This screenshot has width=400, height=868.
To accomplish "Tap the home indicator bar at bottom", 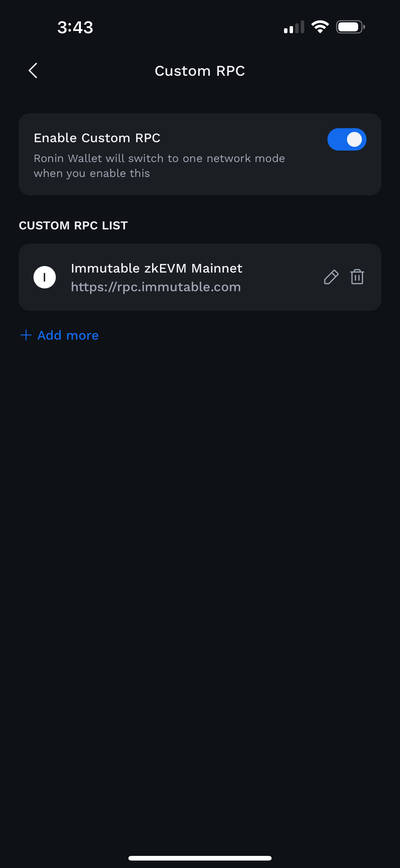I will pyautogui.click(x=200, y=858).
